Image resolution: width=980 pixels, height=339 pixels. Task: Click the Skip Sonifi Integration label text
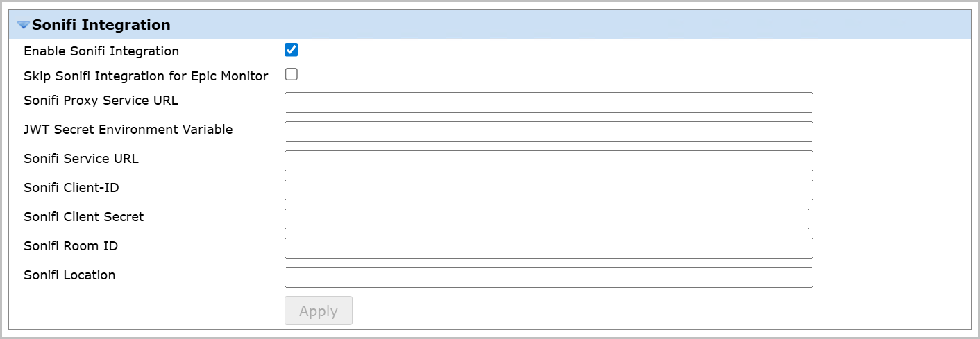point(146,76)
